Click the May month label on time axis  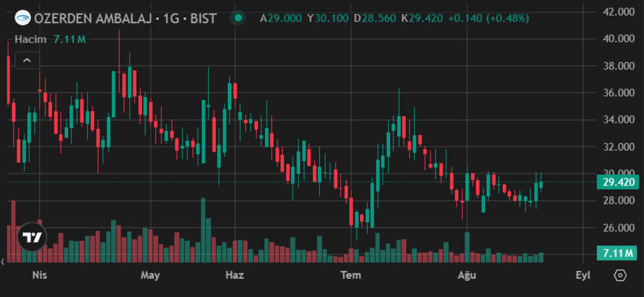(150, 275)
